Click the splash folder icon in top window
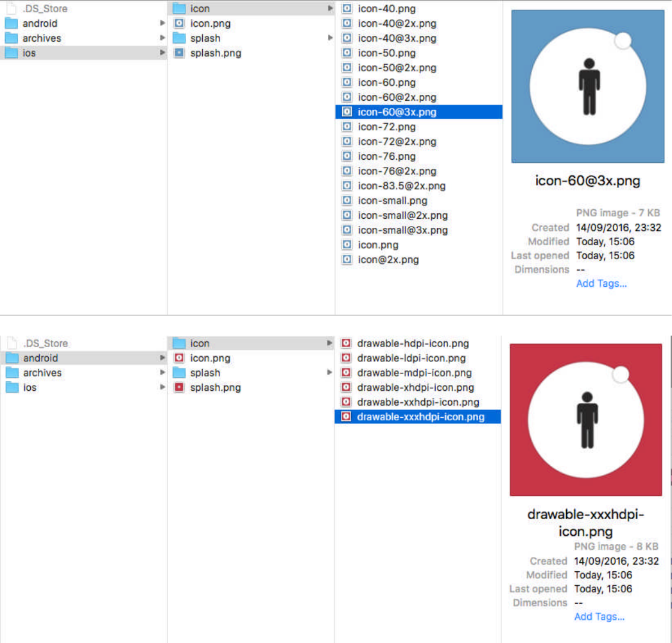 pos(179,38)
